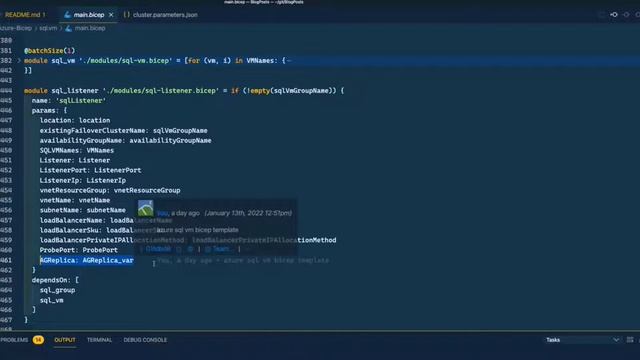This screenshot has width=640, height=360.
Task: Click the 'location: location' line
Action: pos(75,120)
